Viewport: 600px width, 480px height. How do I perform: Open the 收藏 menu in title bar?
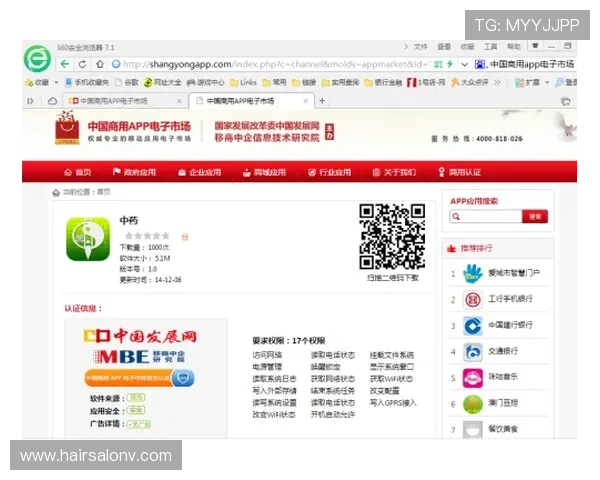point(467,47)
